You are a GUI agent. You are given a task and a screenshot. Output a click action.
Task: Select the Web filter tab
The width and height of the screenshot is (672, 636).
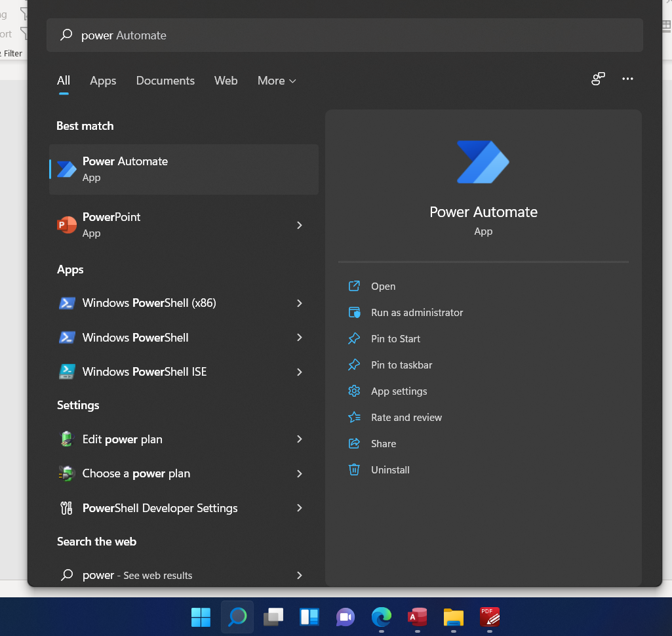(226, 81)
